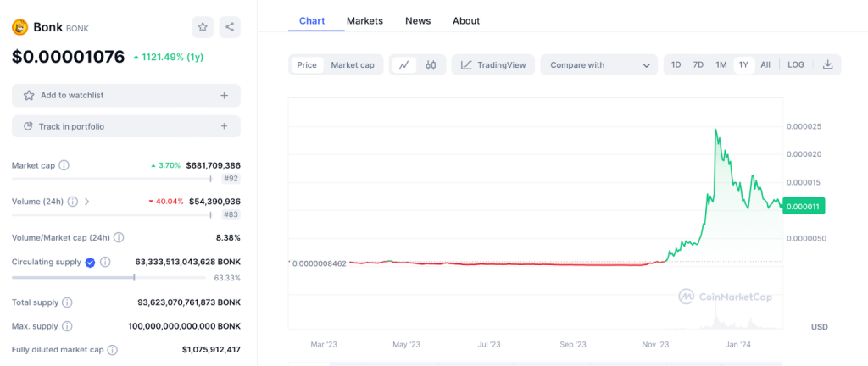Click the 63,333,513,043,628 BONK supply value

click(x=187, y=262)
